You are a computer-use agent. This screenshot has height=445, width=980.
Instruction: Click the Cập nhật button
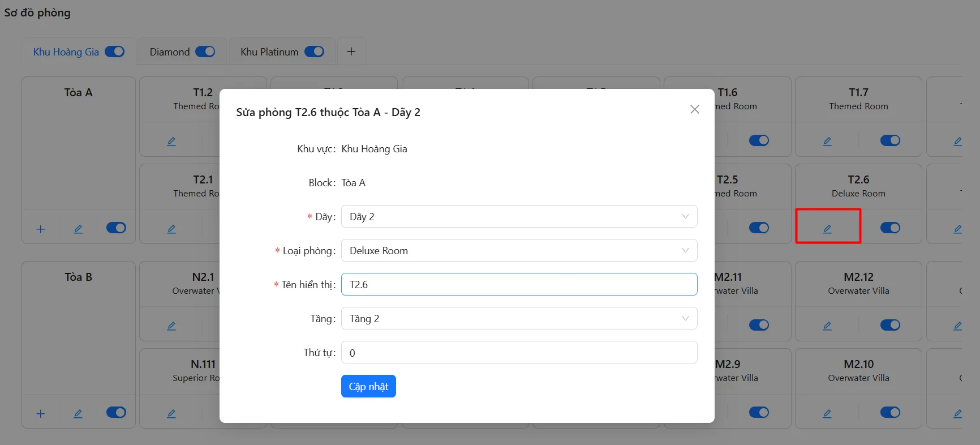(368, 386)
